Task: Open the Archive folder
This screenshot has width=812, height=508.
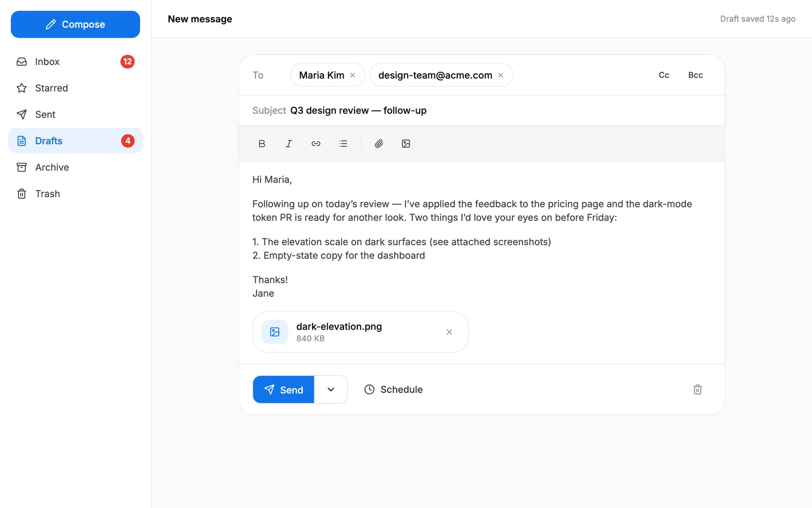Action: 75,167
